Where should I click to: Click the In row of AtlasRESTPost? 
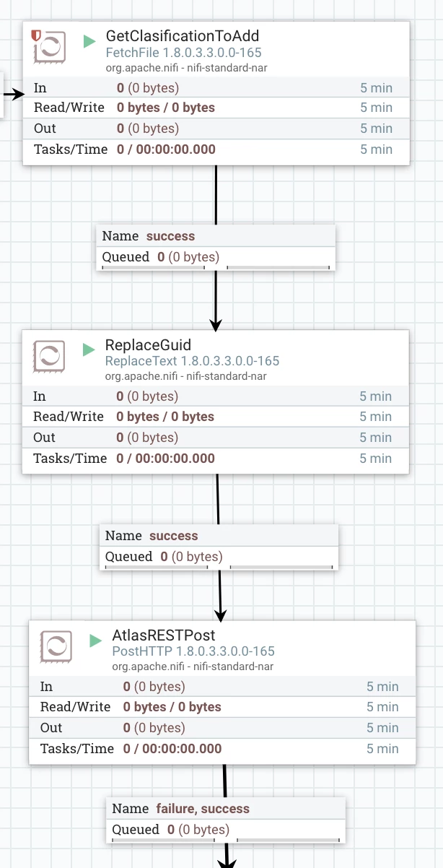point(222,687)
